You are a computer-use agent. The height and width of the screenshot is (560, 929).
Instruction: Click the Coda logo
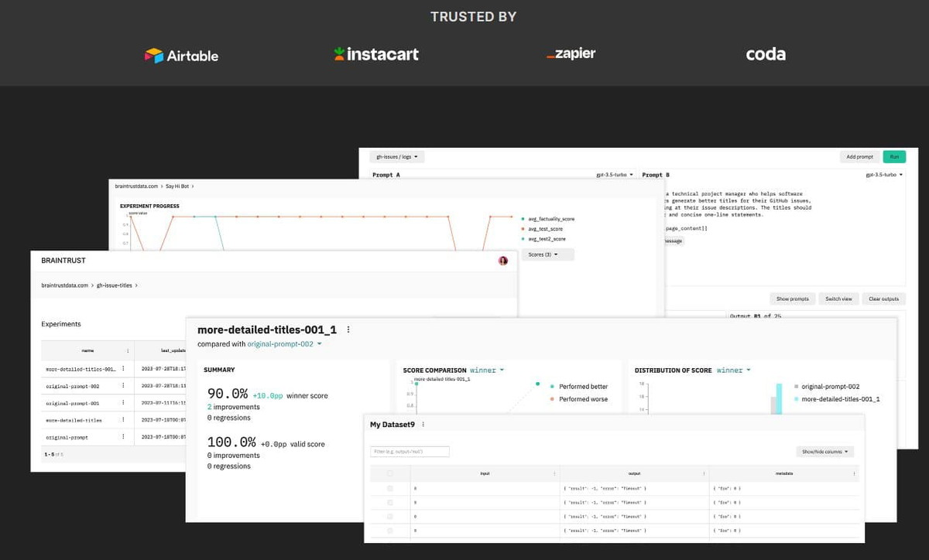click(766, 54)
